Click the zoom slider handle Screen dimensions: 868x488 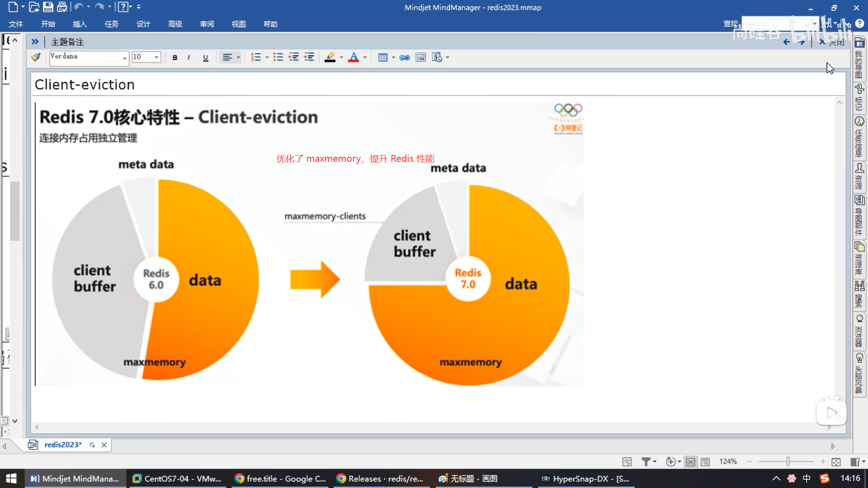tap(788, 461)
